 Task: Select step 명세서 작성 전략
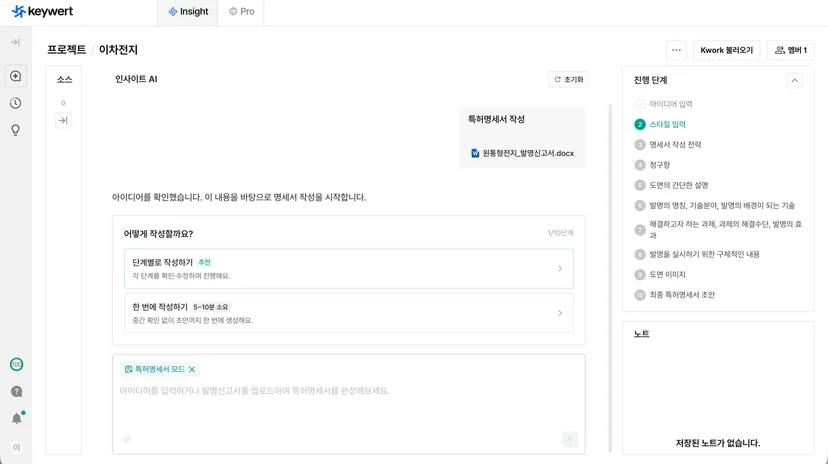pyautogui.click(x=668, y=145)
